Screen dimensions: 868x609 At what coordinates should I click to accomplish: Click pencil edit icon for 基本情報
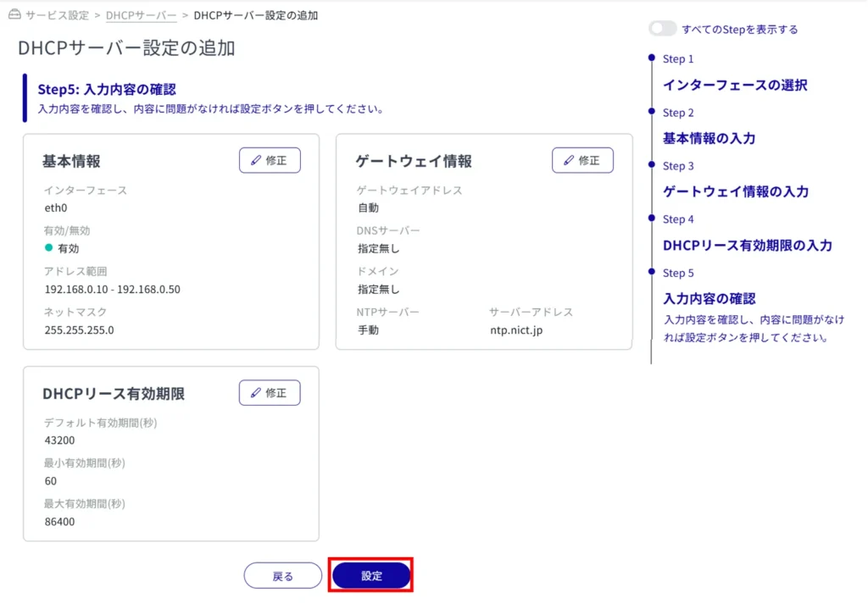(x=256, y=160)
